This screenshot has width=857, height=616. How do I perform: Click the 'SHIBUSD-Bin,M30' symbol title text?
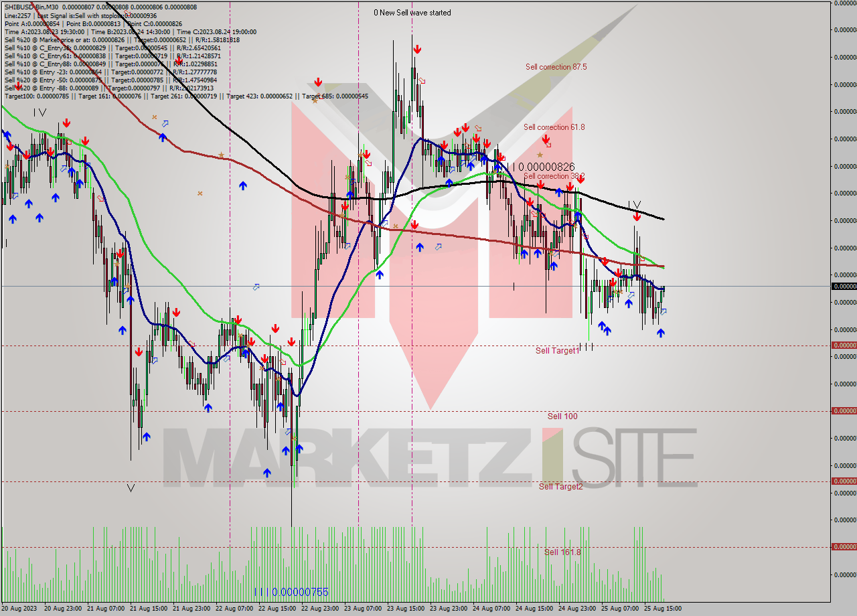coord(31,7)
